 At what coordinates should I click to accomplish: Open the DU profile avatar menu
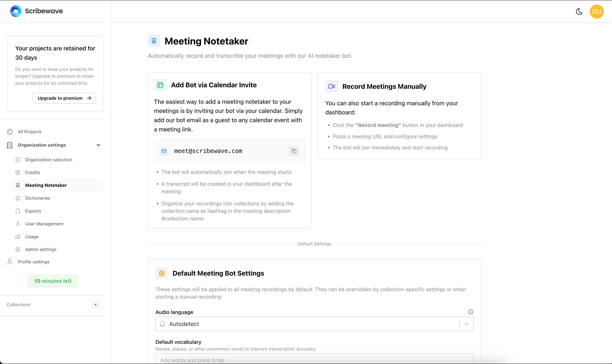point(597,11)
